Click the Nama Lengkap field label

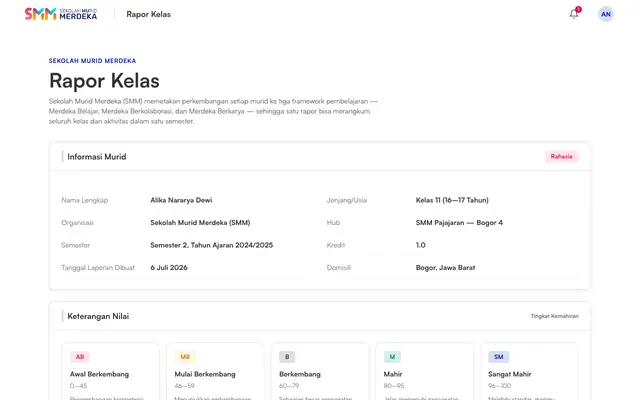point(84,200)
